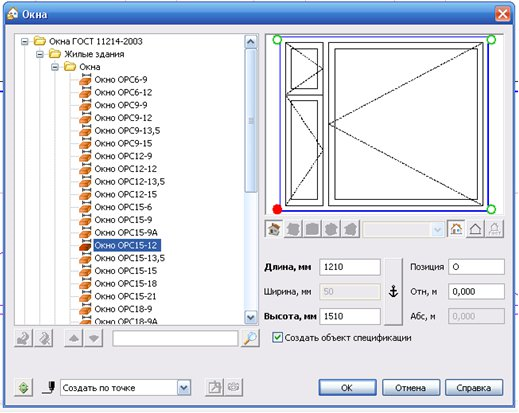Select tree item Окно ОРС9-15
Screen dimensions: 519x413
coord(123,143)
